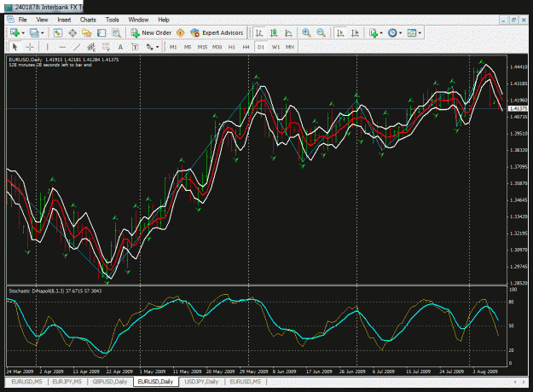533x392 pixels.
Task: Open the View menu
Action: 42,20
